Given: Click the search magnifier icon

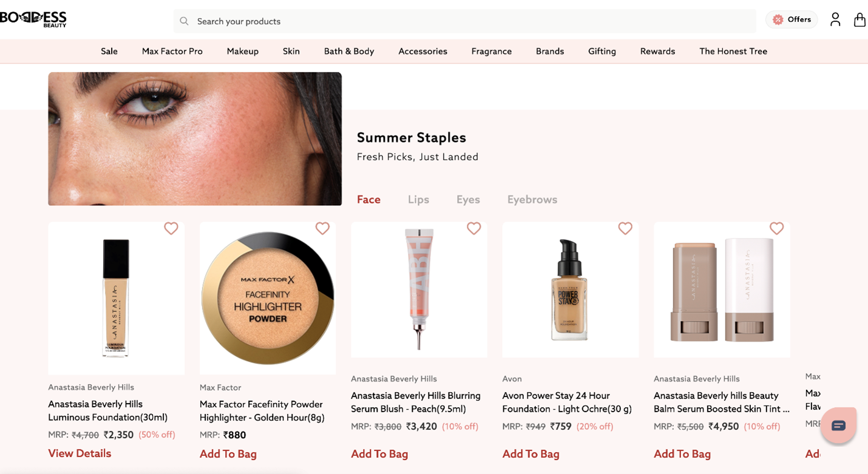Looking at the screenshot, I should [184, 21].
